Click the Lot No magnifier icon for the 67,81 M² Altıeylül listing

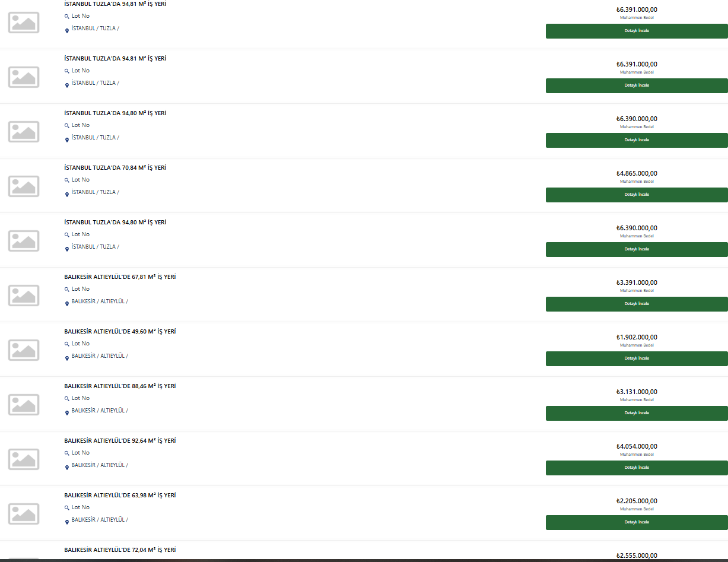67,290
